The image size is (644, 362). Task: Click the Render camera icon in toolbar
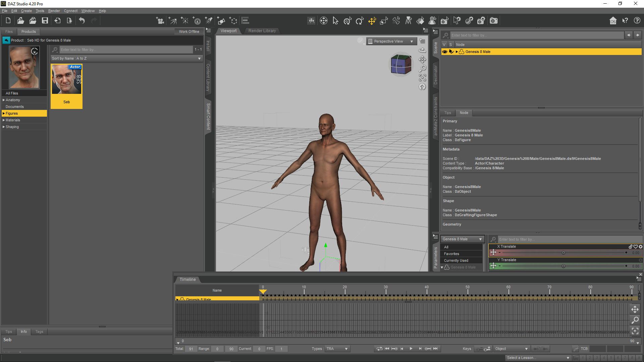pos(493,21)
